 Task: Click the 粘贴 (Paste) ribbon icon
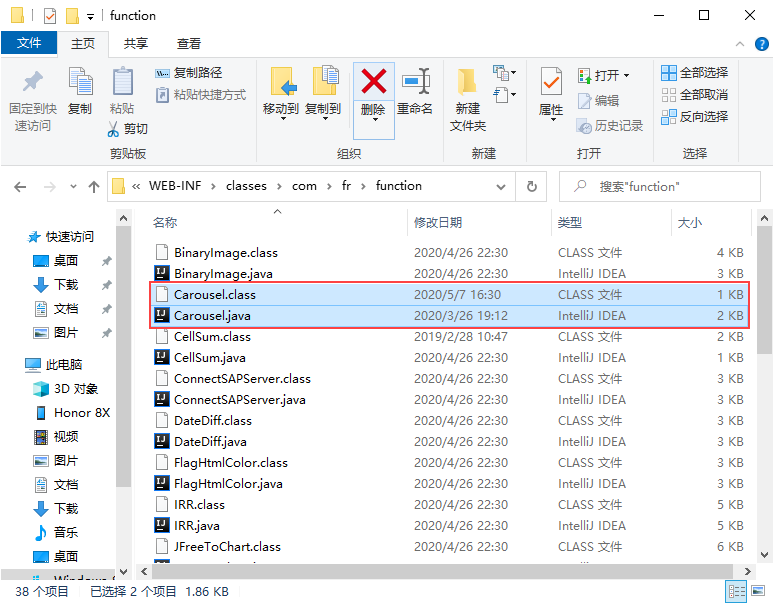point(122,81)
